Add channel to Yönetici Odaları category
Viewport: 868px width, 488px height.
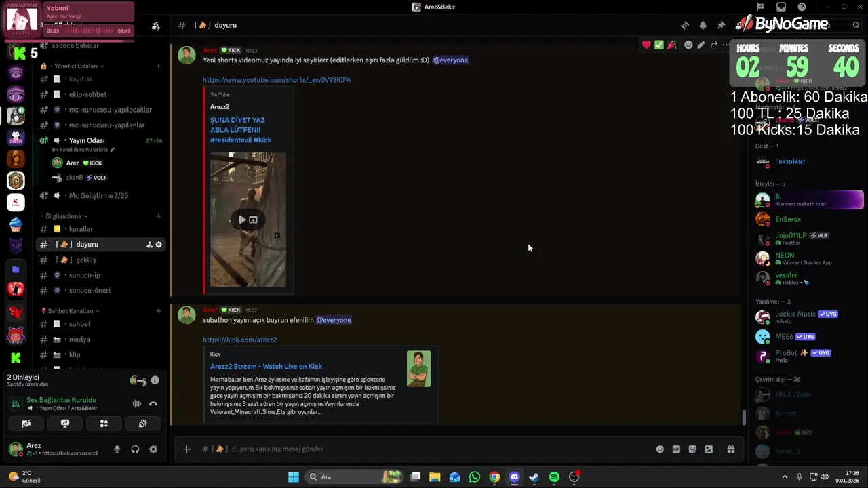158,66
